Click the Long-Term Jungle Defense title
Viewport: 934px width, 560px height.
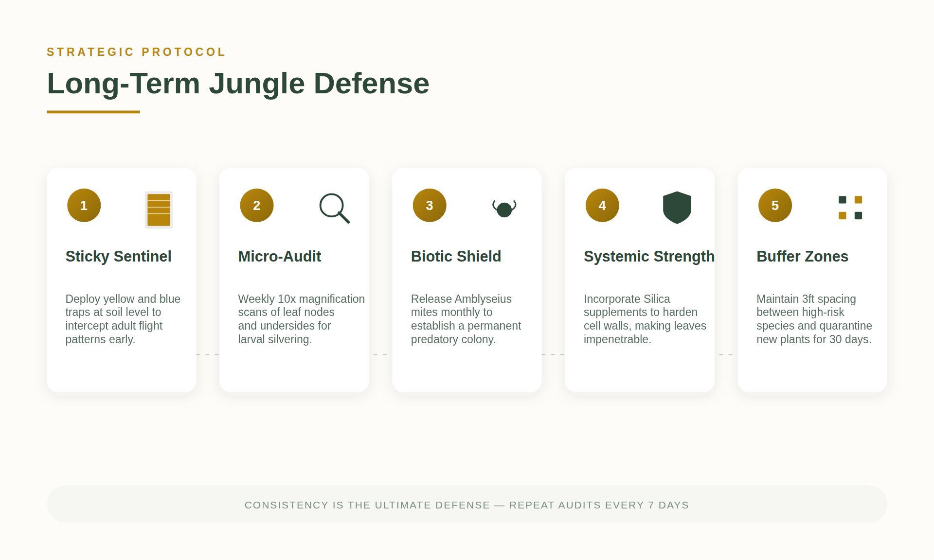click(x=238, y=83)
